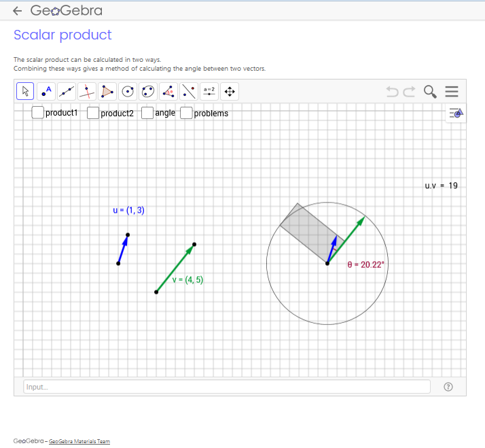485x448 pixels.
Task: Click the Undo arrow
Action: point(393,92)
